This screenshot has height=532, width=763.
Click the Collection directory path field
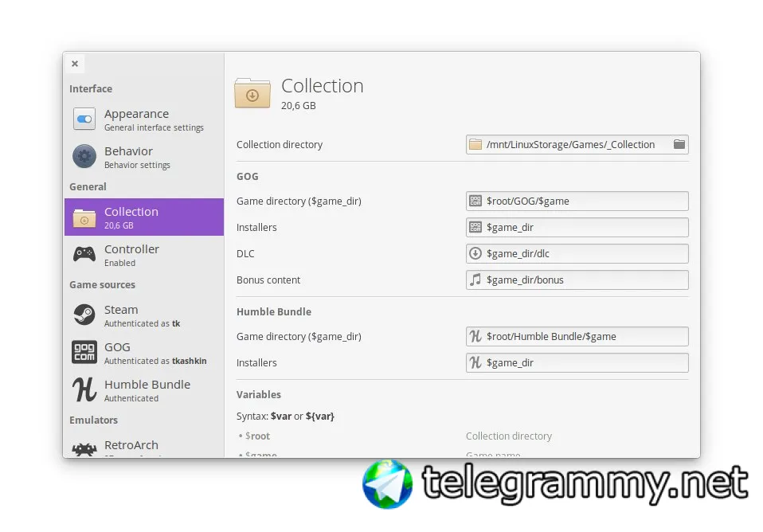[x=577, y=145]
